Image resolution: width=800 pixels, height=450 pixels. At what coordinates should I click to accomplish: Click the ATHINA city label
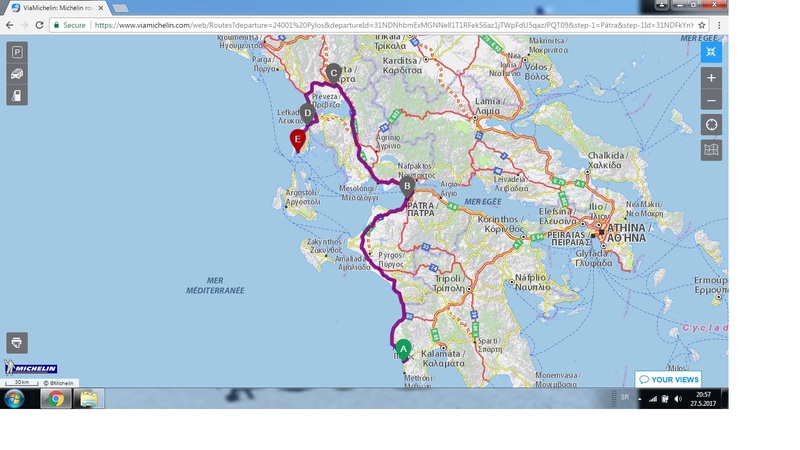click(627, 232)
